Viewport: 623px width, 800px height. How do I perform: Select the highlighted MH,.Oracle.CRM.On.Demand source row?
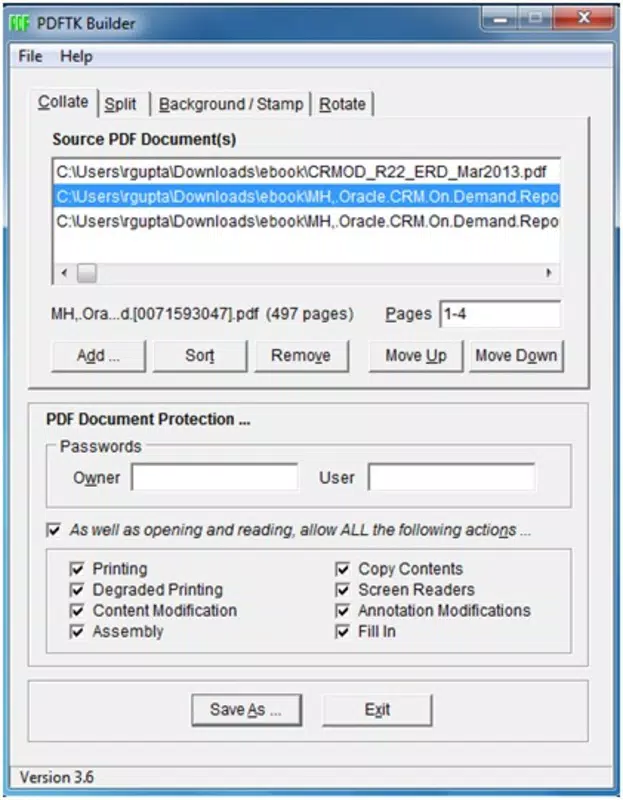[x=306, y=196]
